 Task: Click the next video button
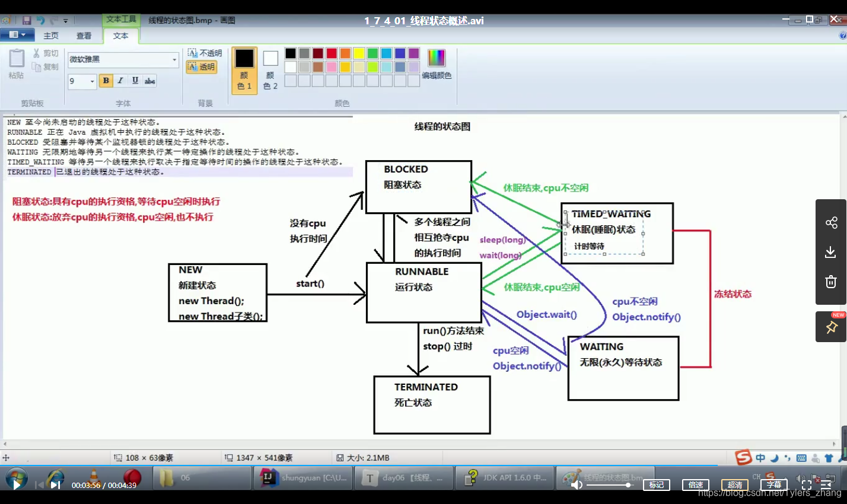click(55, 485)
